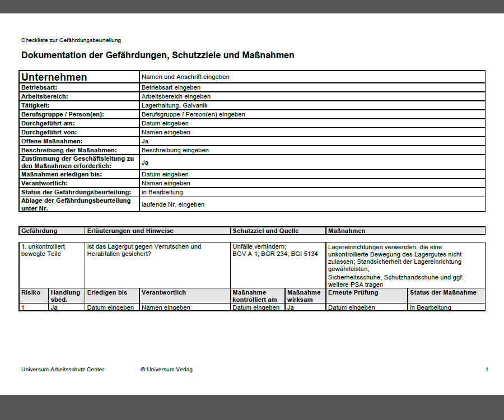
Task: Select '1. unkontrolliert bewegte Teile' cell
Action: coord(52,265)
